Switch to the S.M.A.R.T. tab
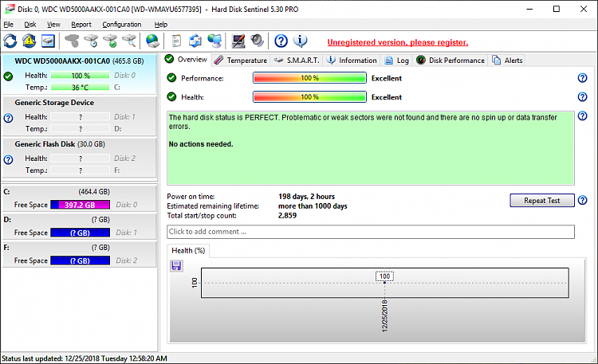 (297, 61)
